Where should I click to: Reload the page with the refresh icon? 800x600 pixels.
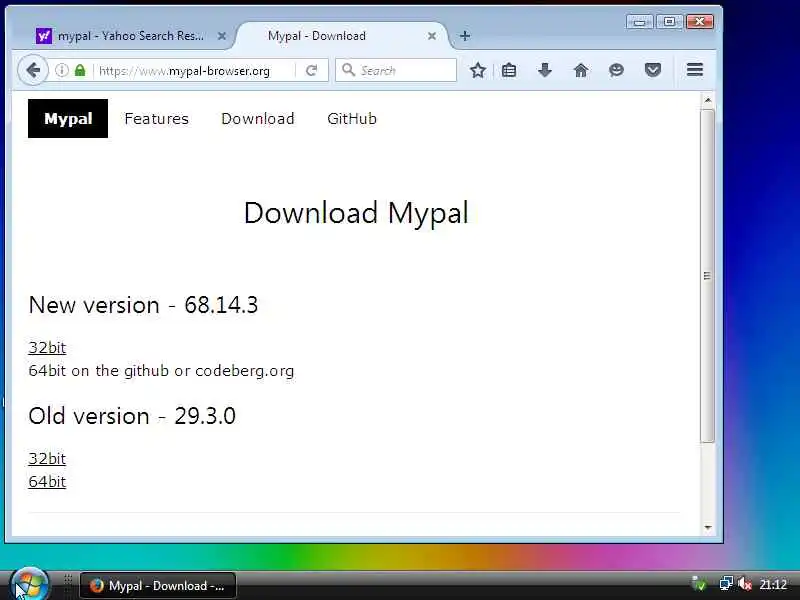(311, 70)
